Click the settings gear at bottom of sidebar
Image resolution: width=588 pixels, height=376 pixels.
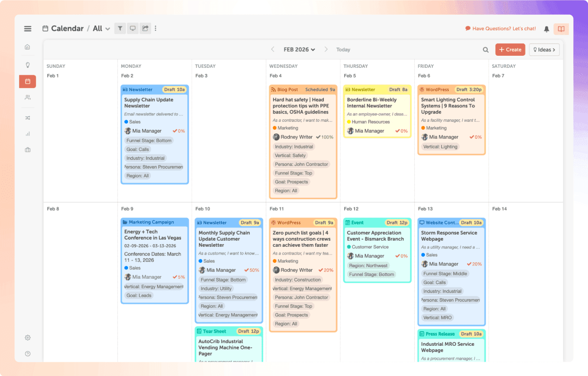tap(27, 338)
